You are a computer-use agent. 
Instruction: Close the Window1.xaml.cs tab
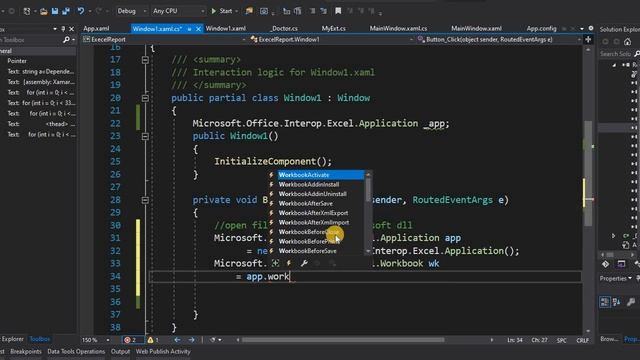198,29
